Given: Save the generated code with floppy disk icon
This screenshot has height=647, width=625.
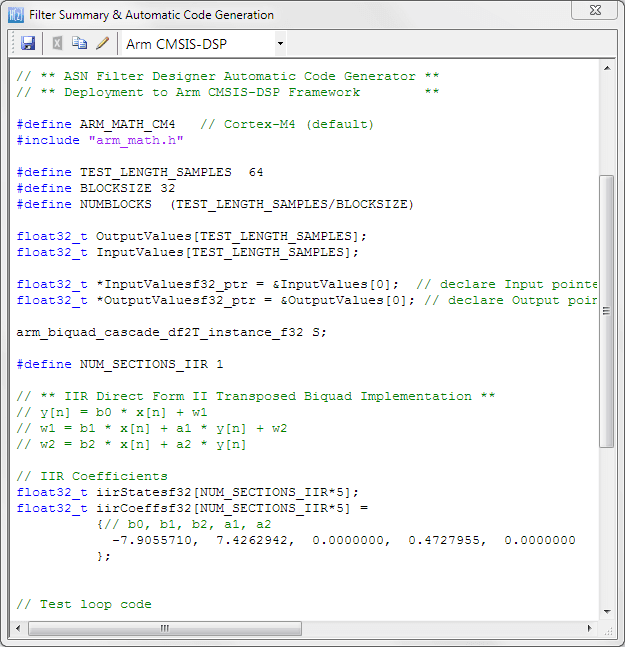Looking at the screenshot, I should coord(28,43).
